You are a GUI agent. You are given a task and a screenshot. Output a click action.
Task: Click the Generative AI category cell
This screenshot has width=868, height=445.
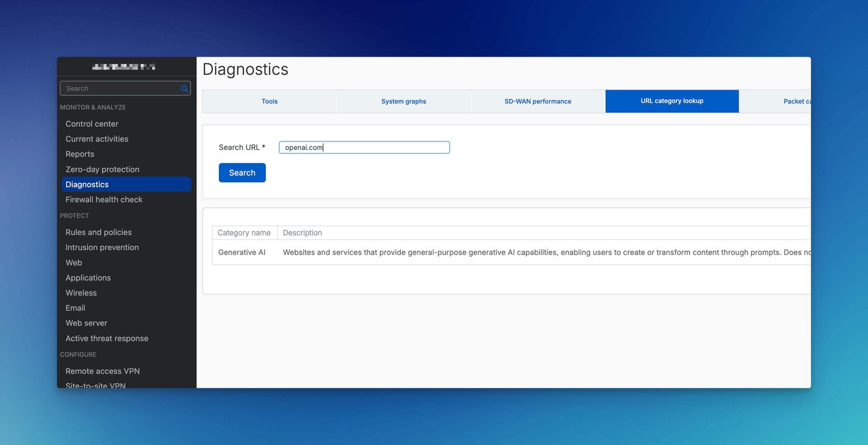click(x=242, y=252)
